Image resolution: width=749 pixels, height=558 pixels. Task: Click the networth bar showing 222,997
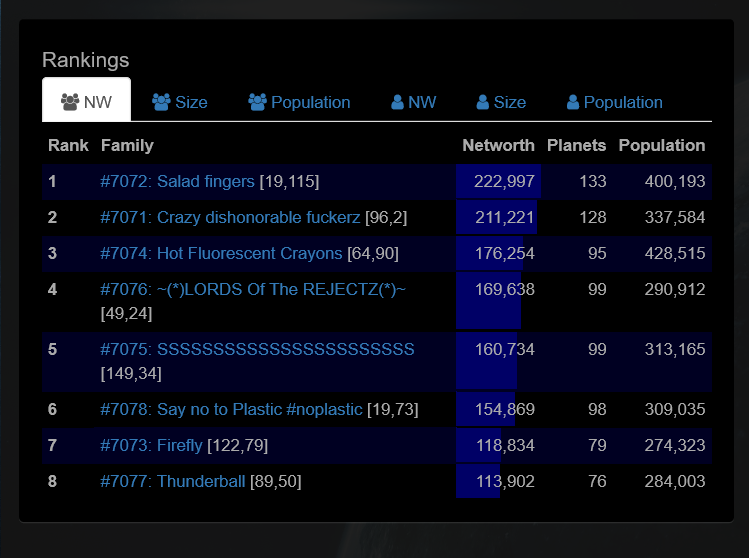[498, 181]
